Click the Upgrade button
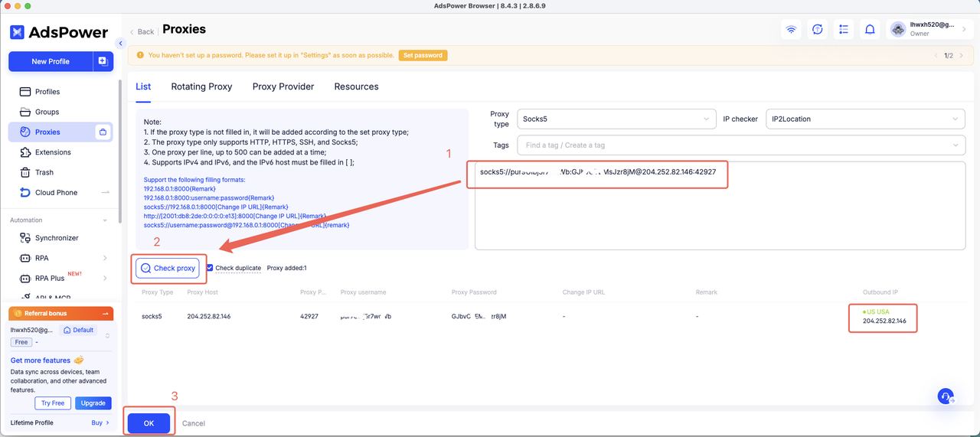 tap(93, 403)
